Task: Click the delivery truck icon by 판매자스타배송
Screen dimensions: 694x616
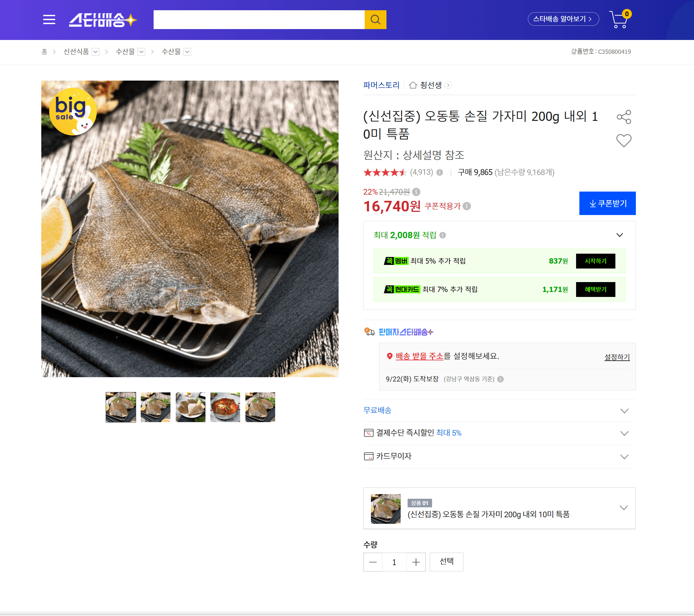Action: point(369,332)
